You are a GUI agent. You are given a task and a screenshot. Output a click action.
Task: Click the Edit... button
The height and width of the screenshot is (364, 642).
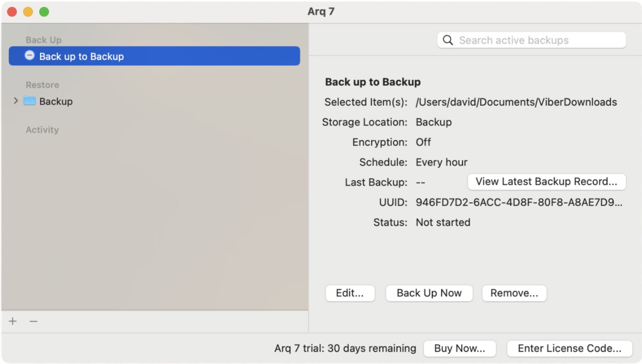coord(349,293)
